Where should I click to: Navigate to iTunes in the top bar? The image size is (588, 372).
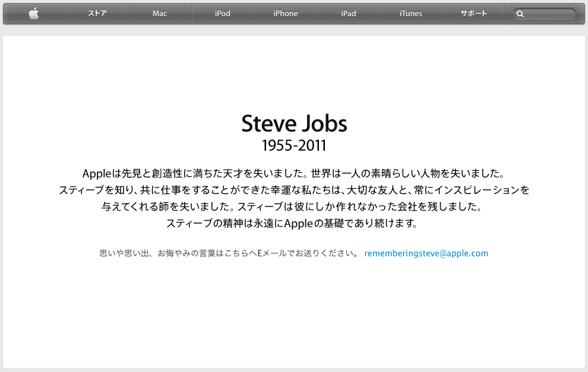[411, 14]
